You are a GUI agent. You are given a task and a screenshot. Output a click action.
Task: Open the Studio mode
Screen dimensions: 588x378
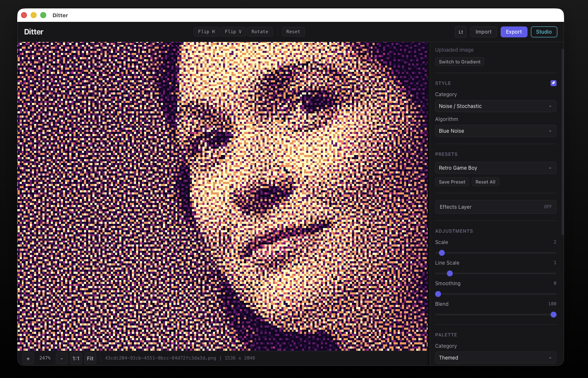click(544, 32)
